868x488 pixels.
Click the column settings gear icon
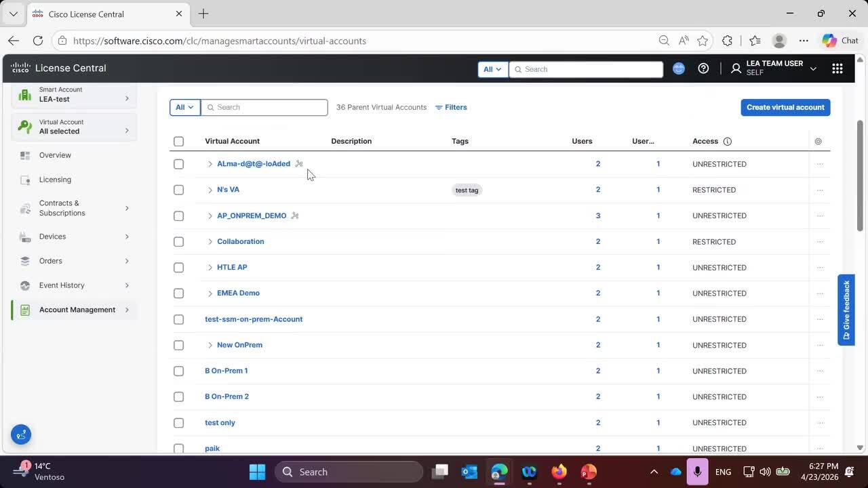point(818,142)
